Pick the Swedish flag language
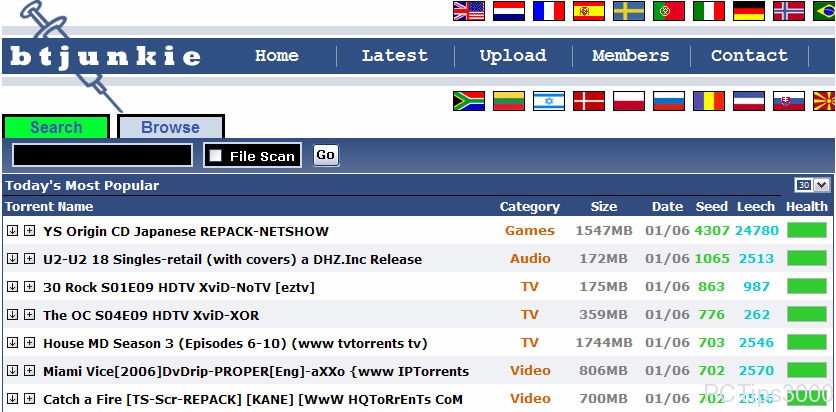Viewport: 836px width, 412px height. tap(629, 11)
